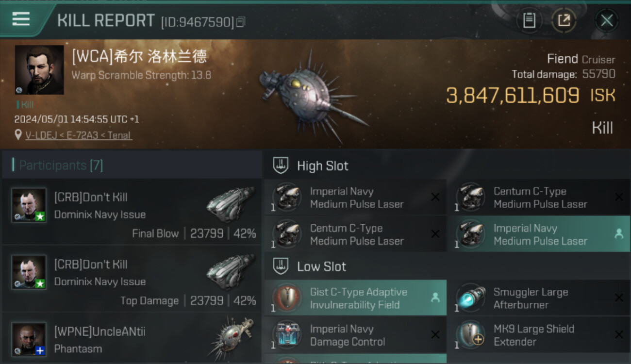Click the MK9 Large Shield Extender icon
This screenshot has height=364, width=631.
pyautogui.click(x=470, y=335)
